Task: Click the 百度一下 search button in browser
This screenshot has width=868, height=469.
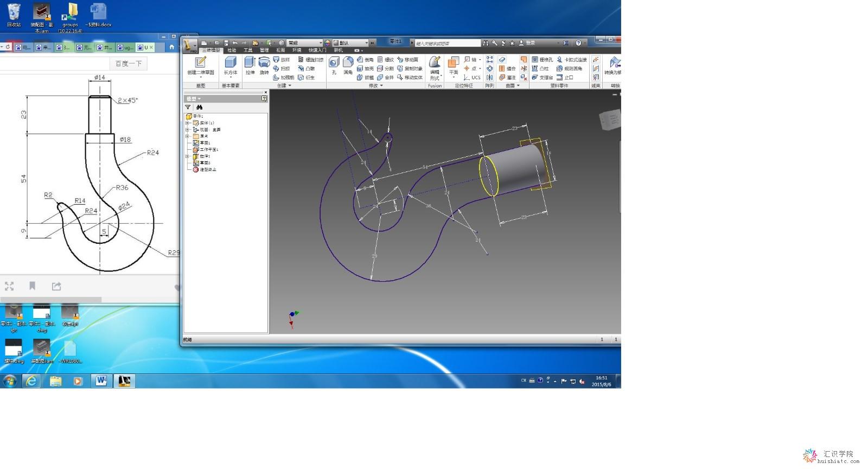Action: point(129,64)
